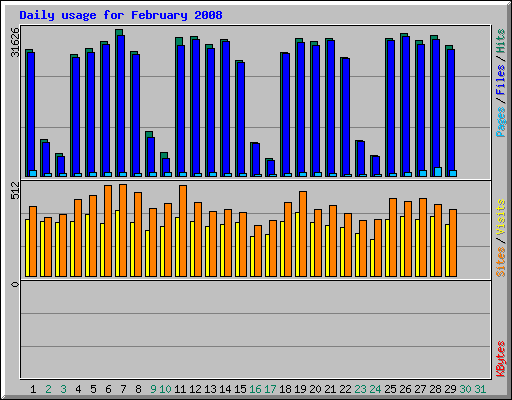Screen dimensions: 512x400
Task: Select the orange visits bar for day 29
Action: coord(453,243)
